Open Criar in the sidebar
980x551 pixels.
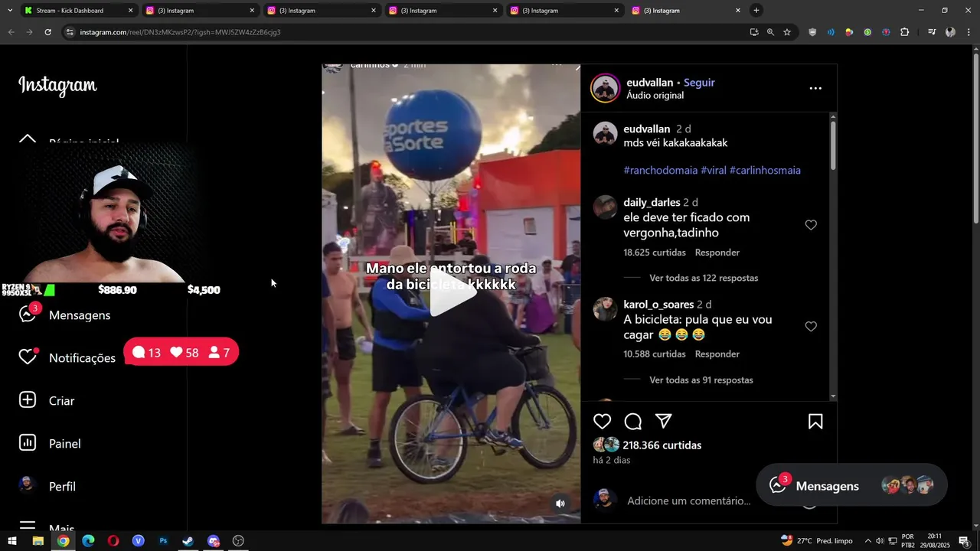click(x=47, y=400)
